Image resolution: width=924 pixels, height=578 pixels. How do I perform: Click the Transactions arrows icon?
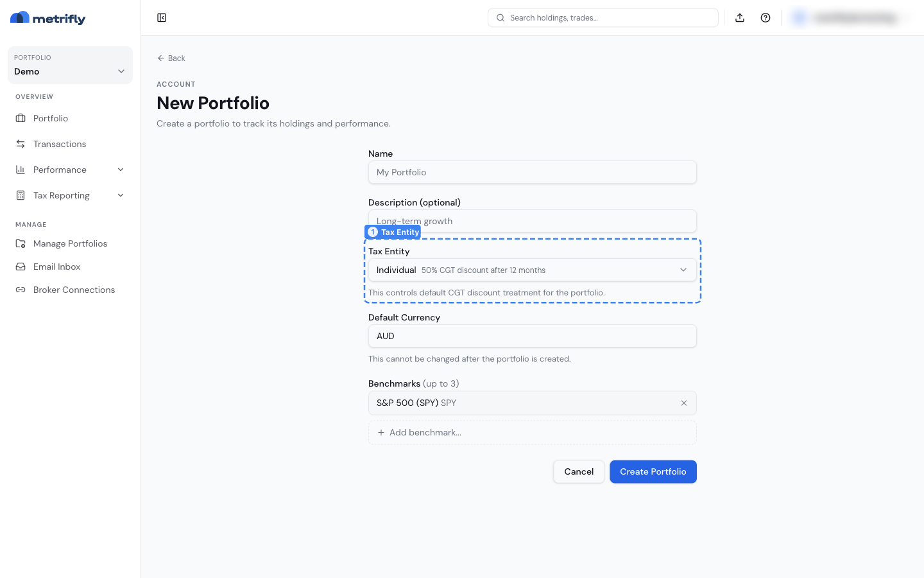21,144
